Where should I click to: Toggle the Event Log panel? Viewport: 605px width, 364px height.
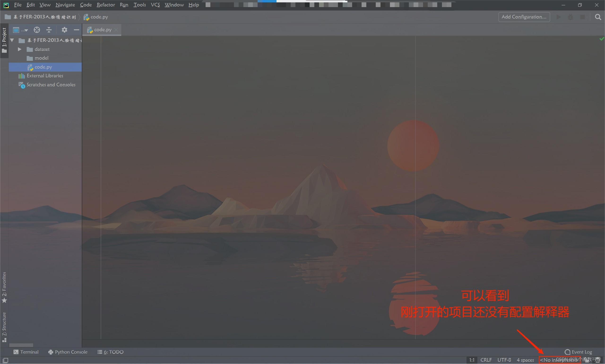[x=579, y=351]
